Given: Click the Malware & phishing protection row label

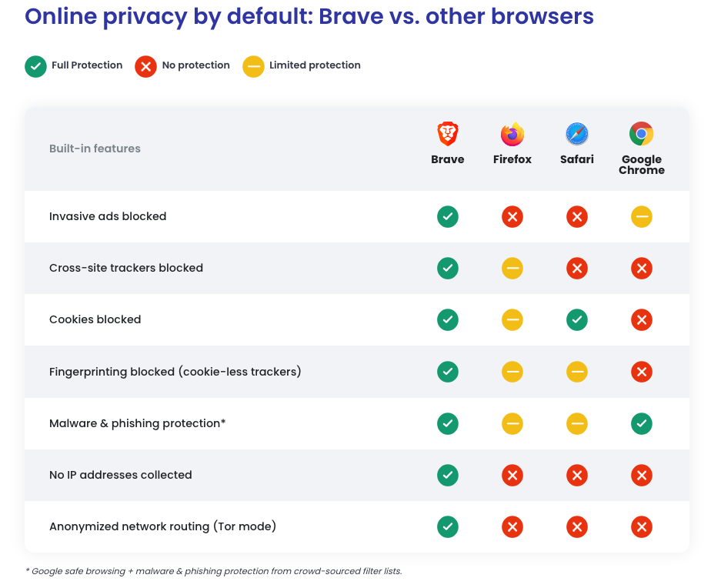Looking at the screenshot, I should 137,423.
